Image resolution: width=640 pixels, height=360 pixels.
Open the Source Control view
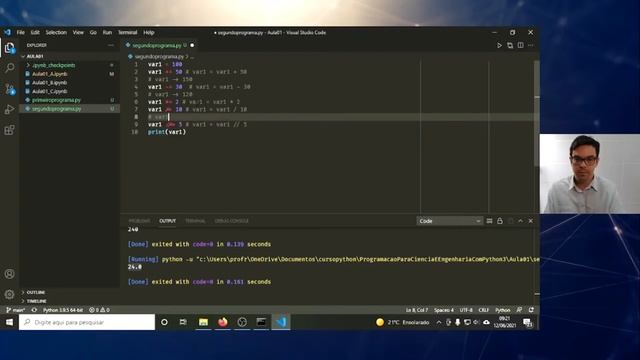pyautogui.click(x=9, y=89)
